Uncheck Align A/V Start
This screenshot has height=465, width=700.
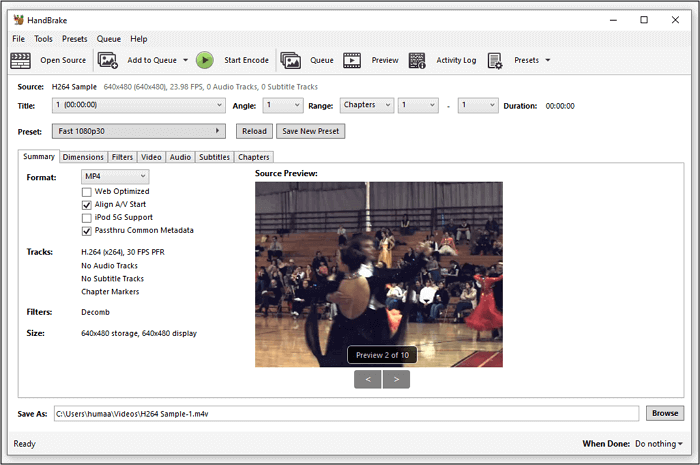point(87,204)
